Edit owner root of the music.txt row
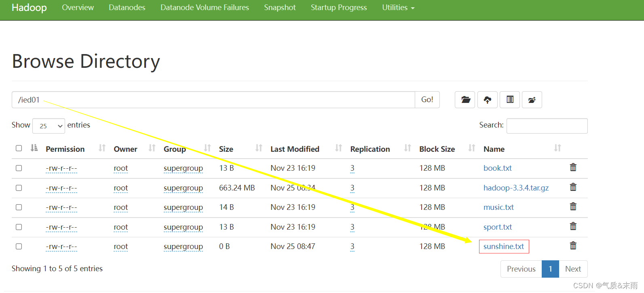The width and height of the screenshot is (644, 293). (121, 207)
